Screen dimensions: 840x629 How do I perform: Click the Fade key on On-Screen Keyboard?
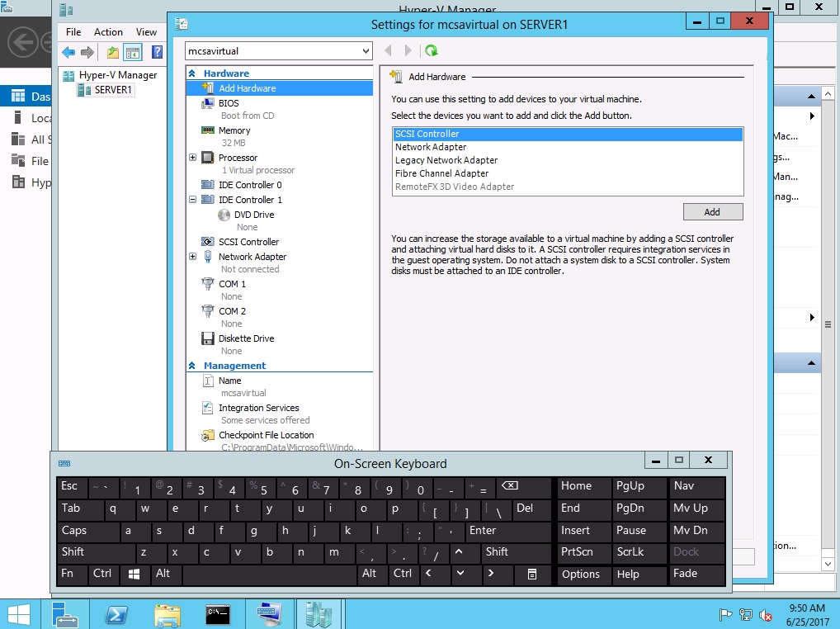[696, 575]
